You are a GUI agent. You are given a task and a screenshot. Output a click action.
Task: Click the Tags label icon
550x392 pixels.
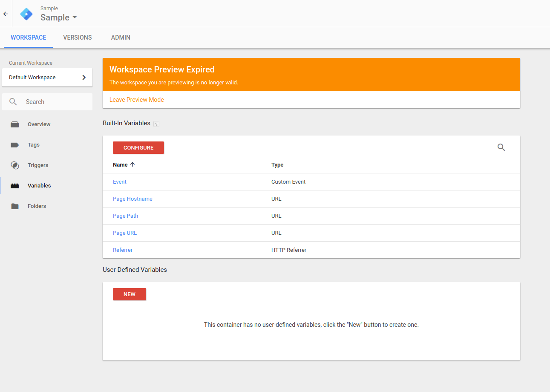coord(15,145)
